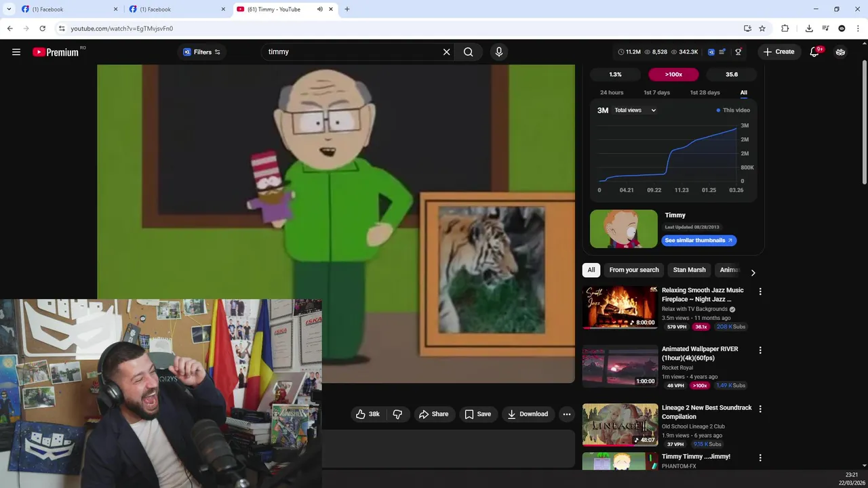Click the 'Rocket Royal' channel name
868x488 pixels.
[677, 368]
